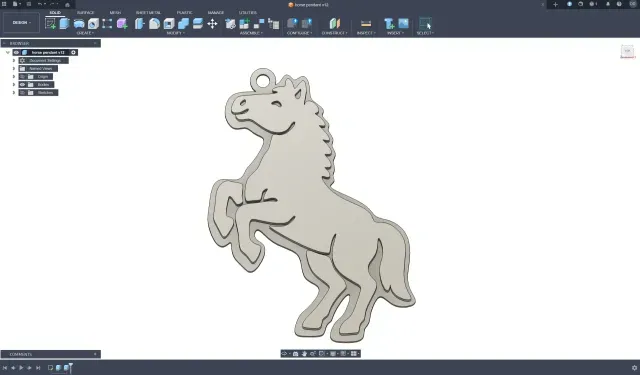Open the Design workspace dropdown
640x375 pixels.
point(21,22)
